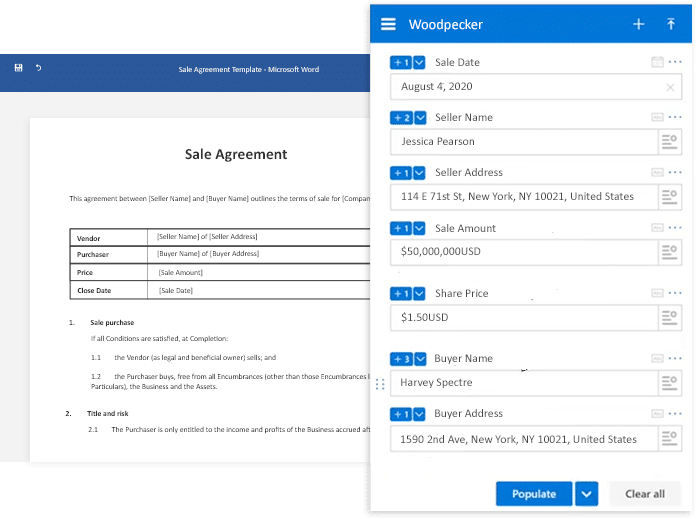The width and height of the screenshot is (696, 519).
Task: Open the Populate button dropdown arrow
Action: (587, 494)
